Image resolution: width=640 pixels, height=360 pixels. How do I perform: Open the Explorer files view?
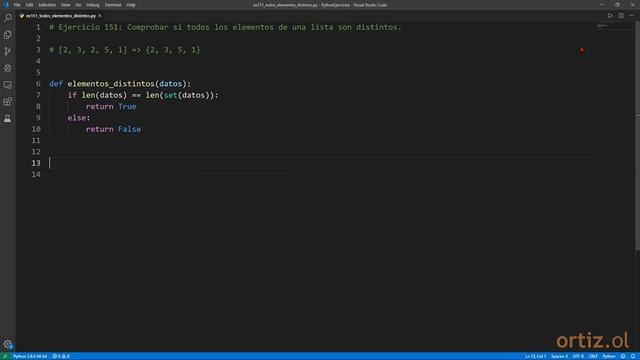(x=8, y=35)
